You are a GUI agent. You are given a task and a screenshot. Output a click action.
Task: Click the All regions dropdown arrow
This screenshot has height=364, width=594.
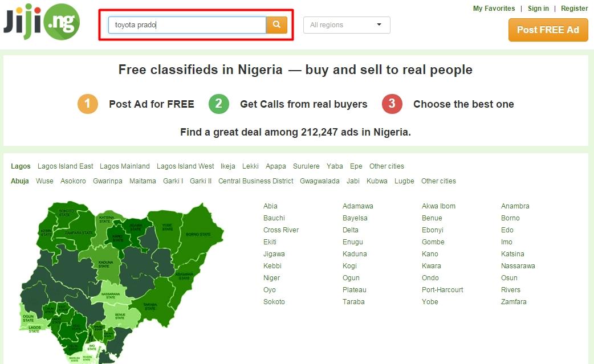(x=379, y=24)
